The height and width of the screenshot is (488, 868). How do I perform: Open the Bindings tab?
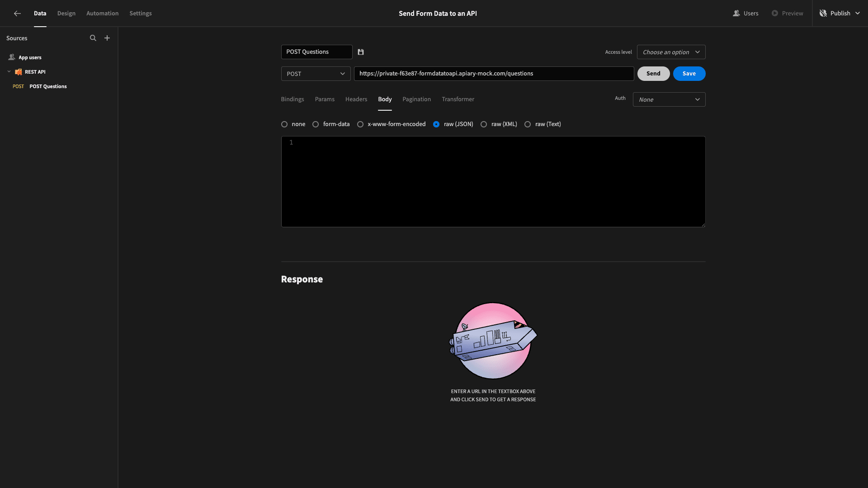pyautogui.click(x=292, y=99)
